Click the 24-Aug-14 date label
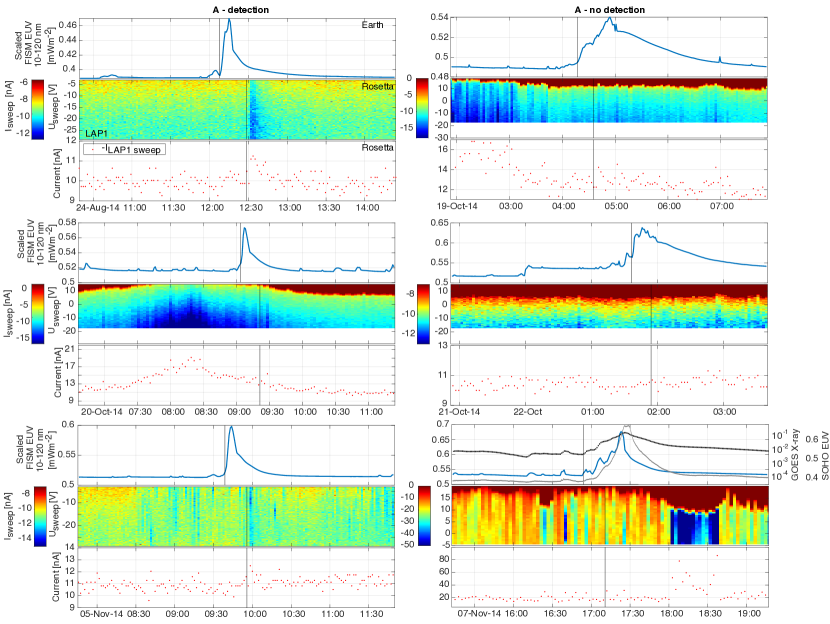This screenshot has width=830, height=624. tap(99, 208)
